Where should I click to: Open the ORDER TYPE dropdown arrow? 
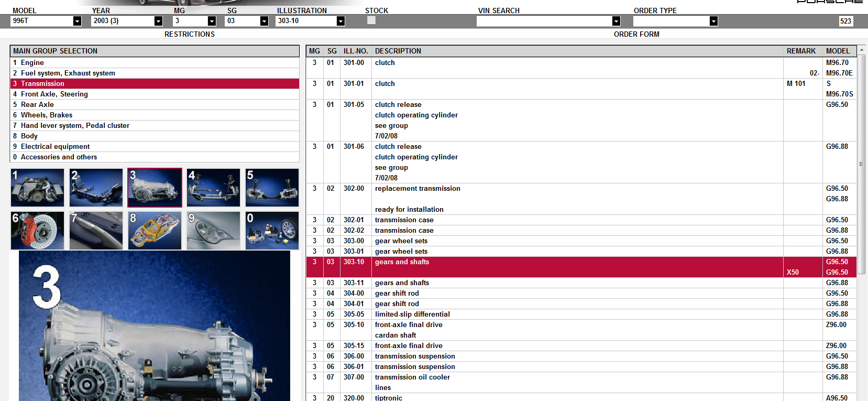click(713, 21)
